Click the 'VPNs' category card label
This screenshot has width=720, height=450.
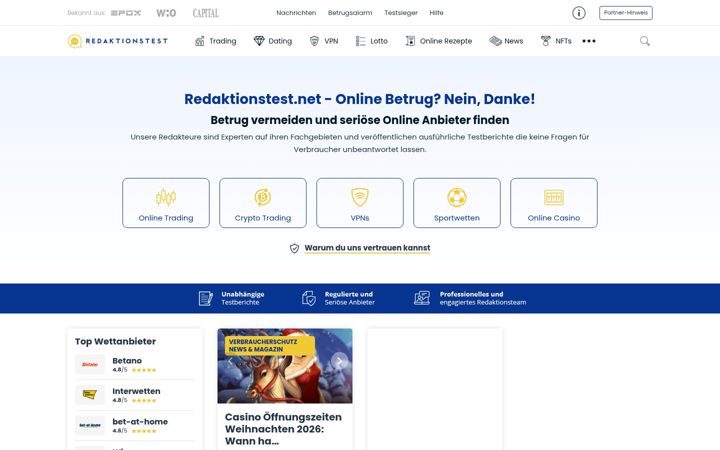point(360,218)
